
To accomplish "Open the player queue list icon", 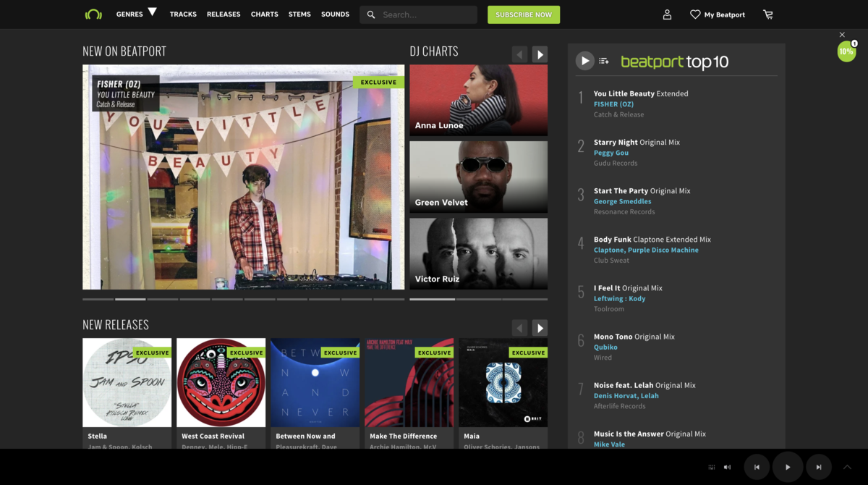I will (712, 467).
